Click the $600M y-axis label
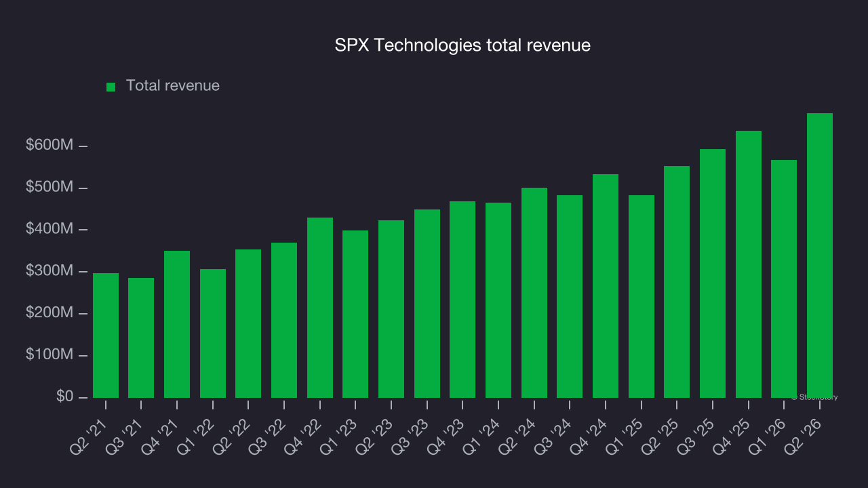This screenshot has height=488, width=868. click(x=50, y=146)
